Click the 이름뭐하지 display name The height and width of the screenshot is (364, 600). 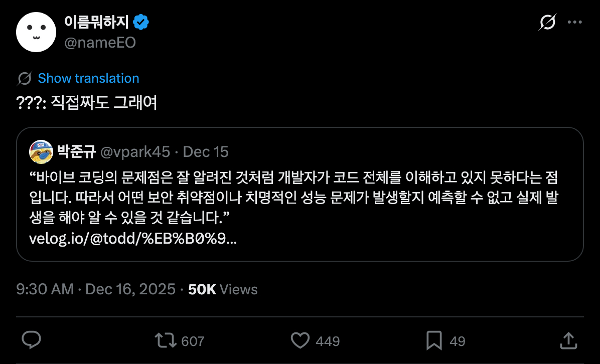[x=96, y=22]
